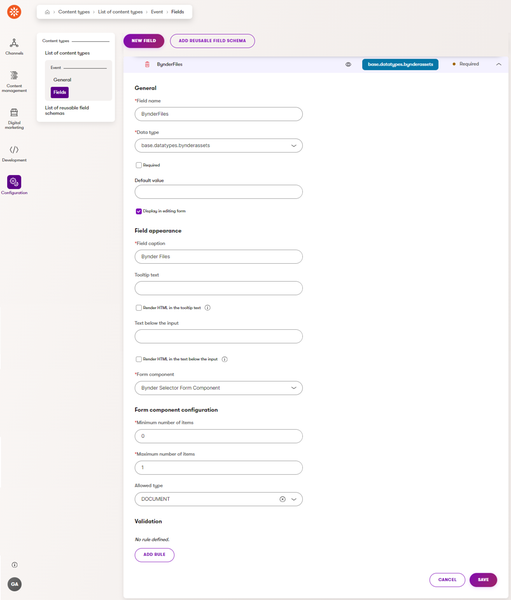Select Fields tab under Event
Viewport: 511px width, 600px height.
pos(60,92)
